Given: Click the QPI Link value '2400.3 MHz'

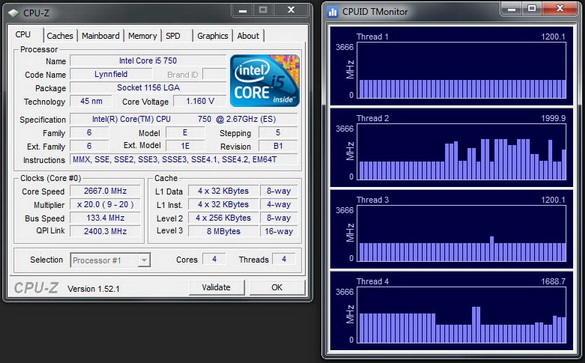Looking at the screenshot, I should [x=105, y=231].
